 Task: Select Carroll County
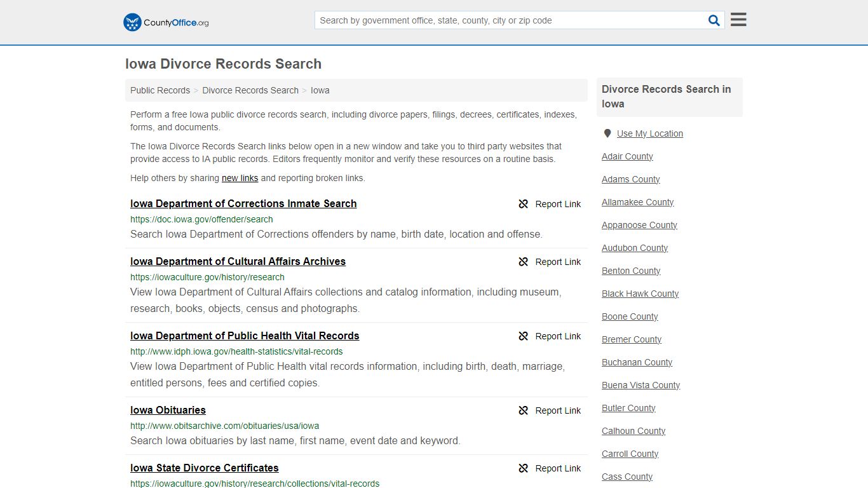(630, 454)
